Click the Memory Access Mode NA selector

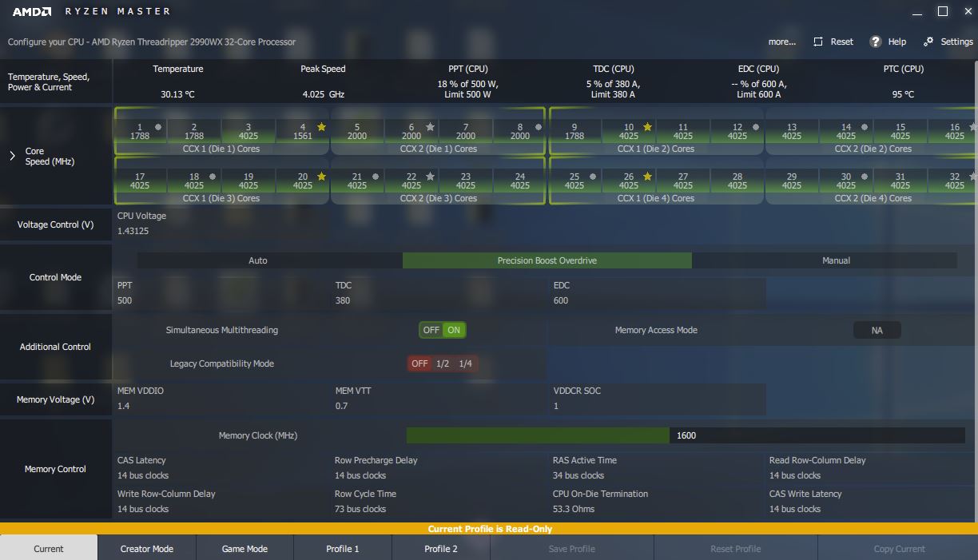point(877,330)
